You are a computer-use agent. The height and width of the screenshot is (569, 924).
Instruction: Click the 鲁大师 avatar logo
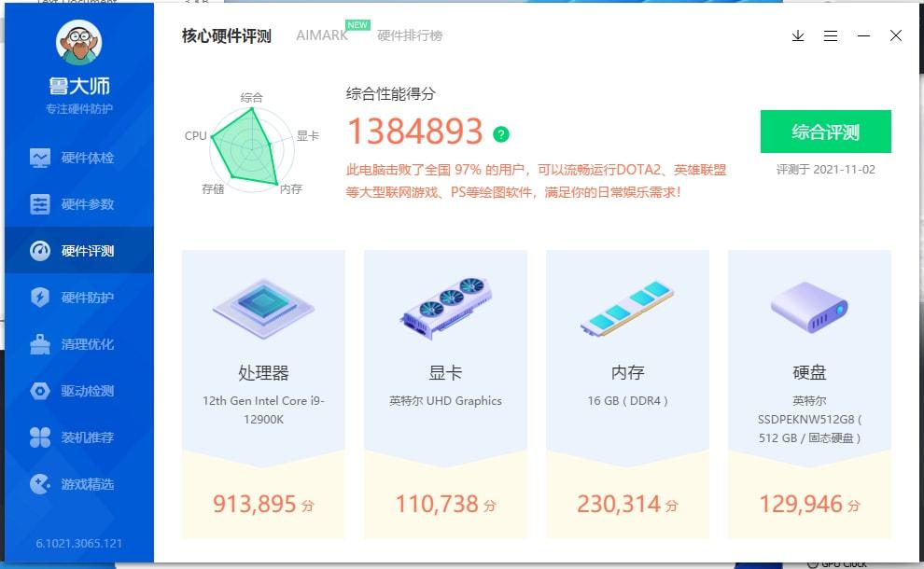tap(79, 42)
